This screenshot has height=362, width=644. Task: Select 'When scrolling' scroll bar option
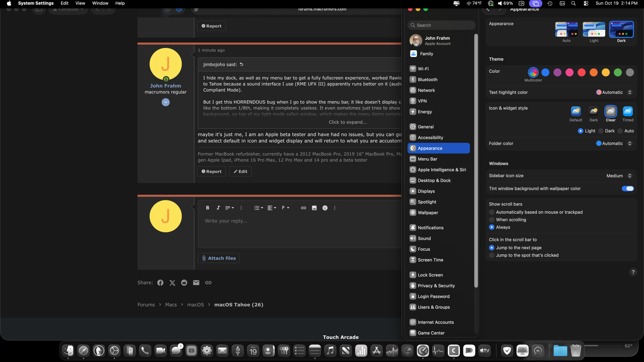tap(492, 220)
